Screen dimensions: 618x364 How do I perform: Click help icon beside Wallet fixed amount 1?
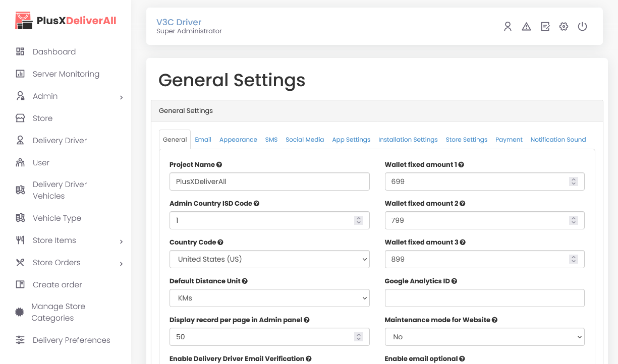pyautogui.click(x=461, y=164)
